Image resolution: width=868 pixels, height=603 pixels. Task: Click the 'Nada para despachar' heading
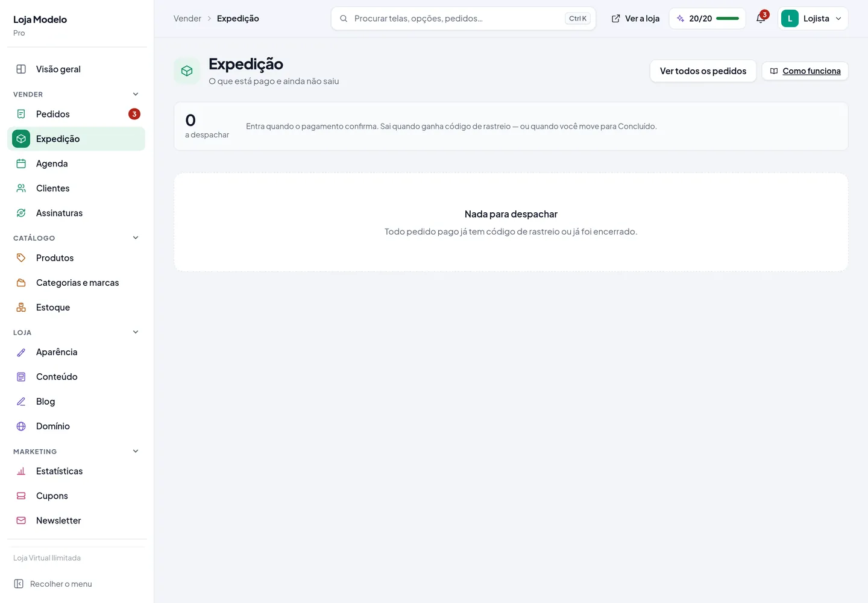511,214
